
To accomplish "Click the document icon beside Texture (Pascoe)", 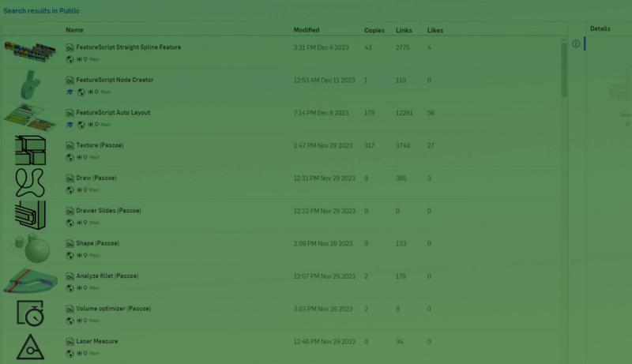I will coord(70,145).
